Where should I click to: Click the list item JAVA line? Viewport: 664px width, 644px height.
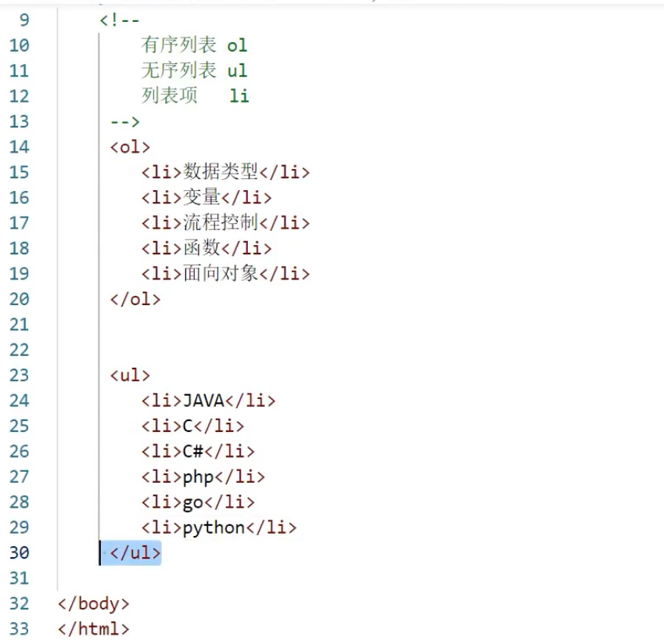point(208,401)
